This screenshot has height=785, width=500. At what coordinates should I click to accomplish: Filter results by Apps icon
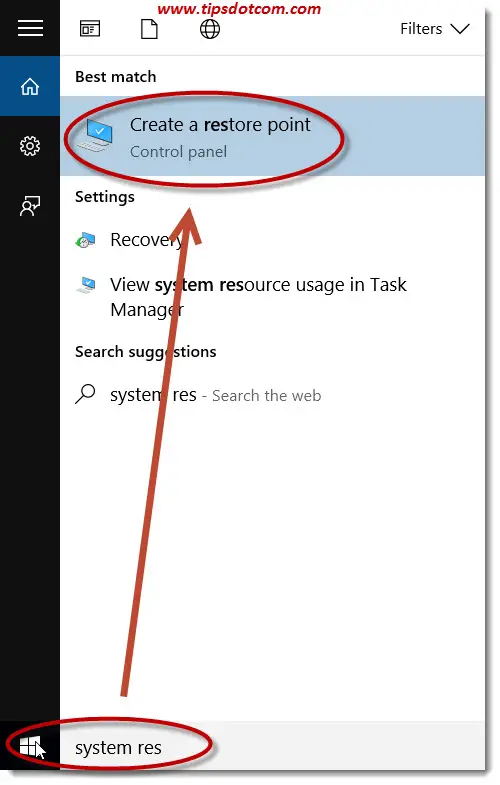(x=90, y=29)
